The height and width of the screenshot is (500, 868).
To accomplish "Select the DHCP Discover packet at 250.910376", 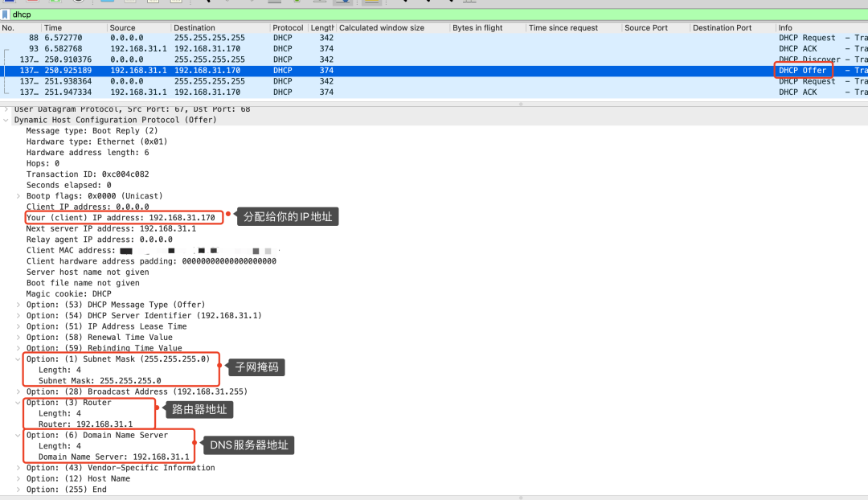I will (x=434, y=59).
